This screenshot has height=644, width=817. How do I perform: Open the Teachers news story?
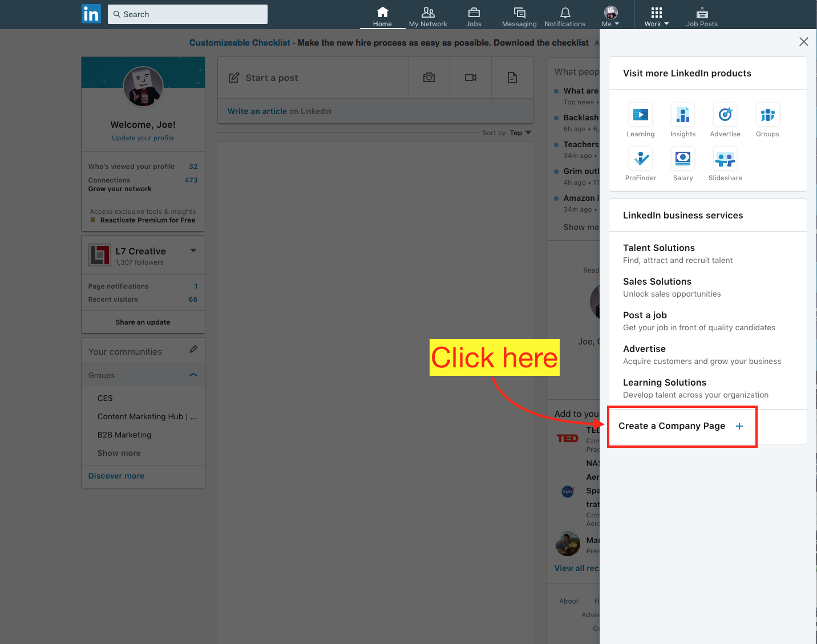pyautogui.click(x=581, y=144)
